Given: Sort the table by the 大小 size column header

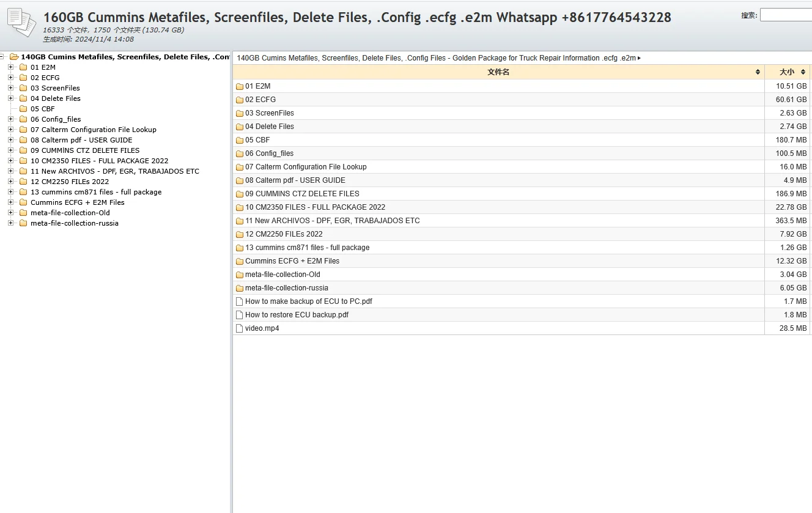Looking at the screenshot, I should click(x=787, y=72).
